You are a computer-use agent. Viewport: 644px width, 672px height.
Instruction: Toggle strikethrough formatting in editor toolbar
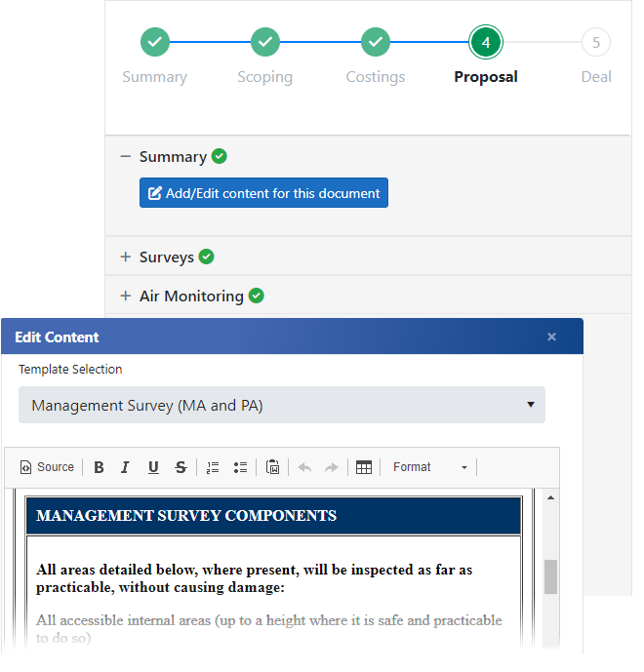(x=181, y=467)
